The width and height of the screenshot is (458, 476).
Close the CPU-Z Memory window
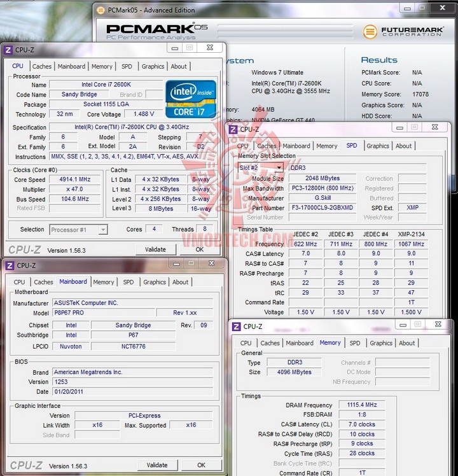click(x=438, y=324)
